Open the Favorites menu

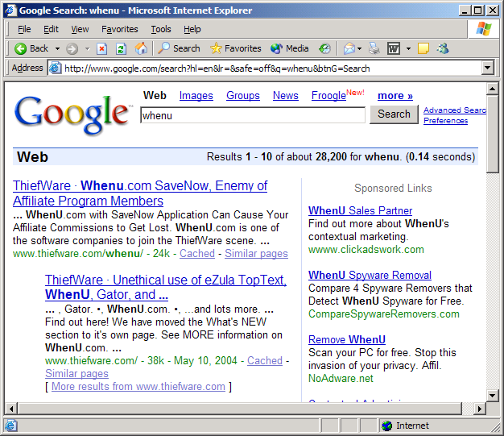click(120, 29)
